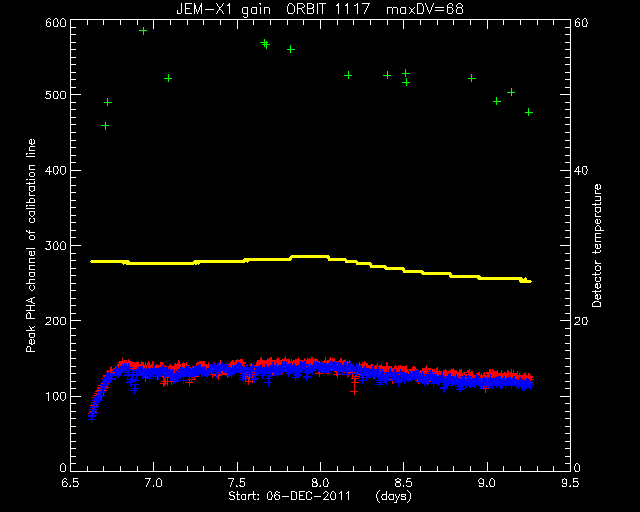The image size is (640, 512).
Task: Click the green cross pair near 7.65 days
Action: [x=265, y=44]
